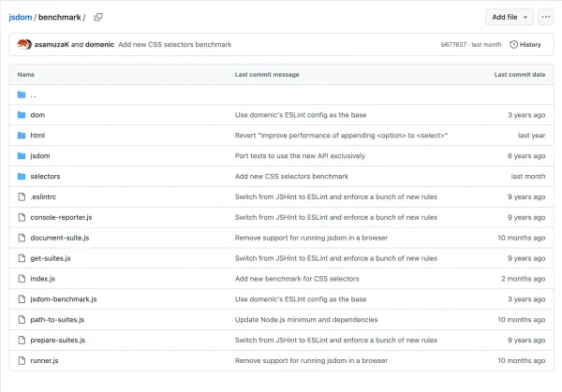The width and height of the screenshot is (562, 392).
Task: Click the path-to-suites.js file icon
Action: coord(22,319)
